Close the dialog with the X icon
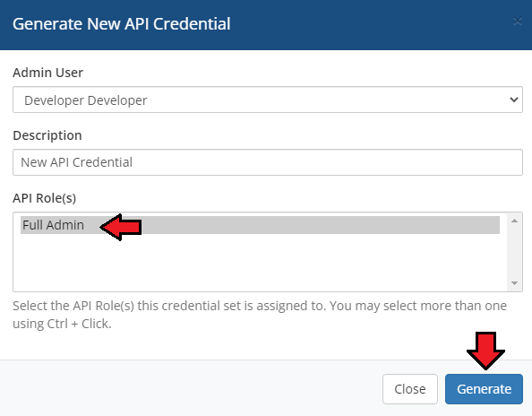The image size is (532, 416). 517,22
